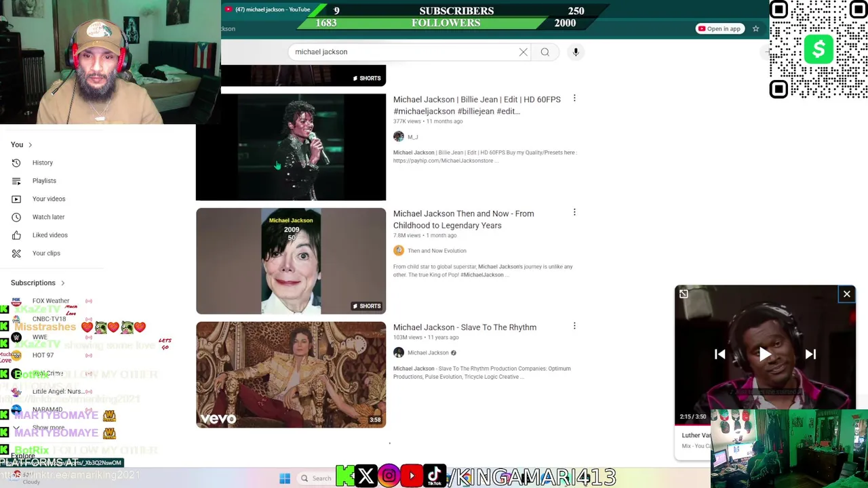Open Your videos in the sidebar

click(49, 199)
